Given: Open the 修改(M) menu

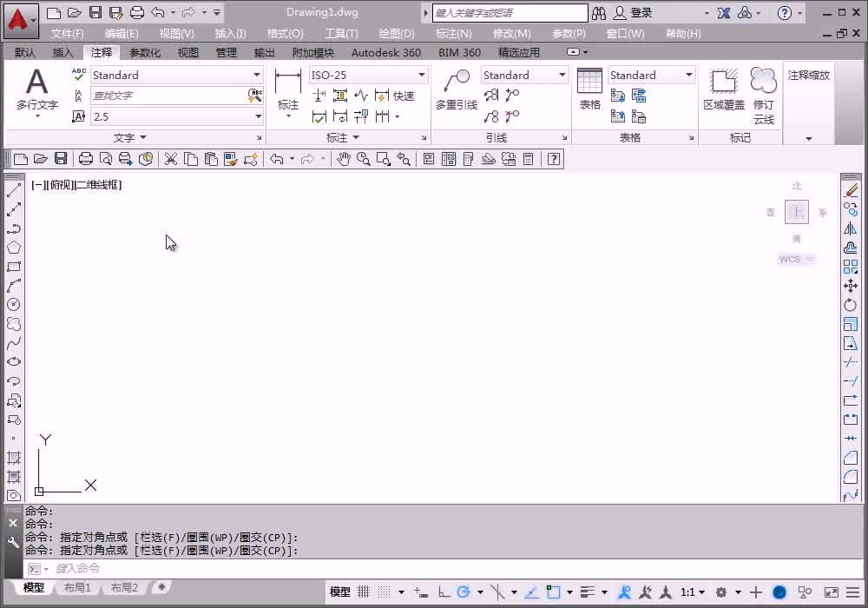Looking at the screenshot, I should point(511,33).
